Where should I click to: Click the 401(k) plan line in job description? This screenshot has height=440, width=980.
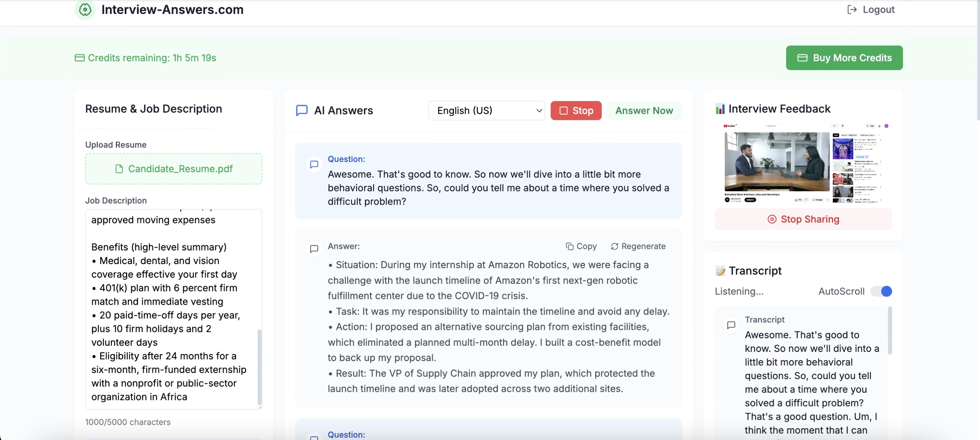point(164,295)
